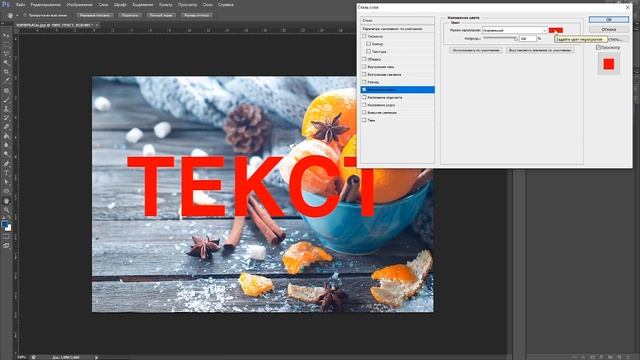Open the Справка menu
The width and height of the screenshot is (640, 360).
point(226,4)
